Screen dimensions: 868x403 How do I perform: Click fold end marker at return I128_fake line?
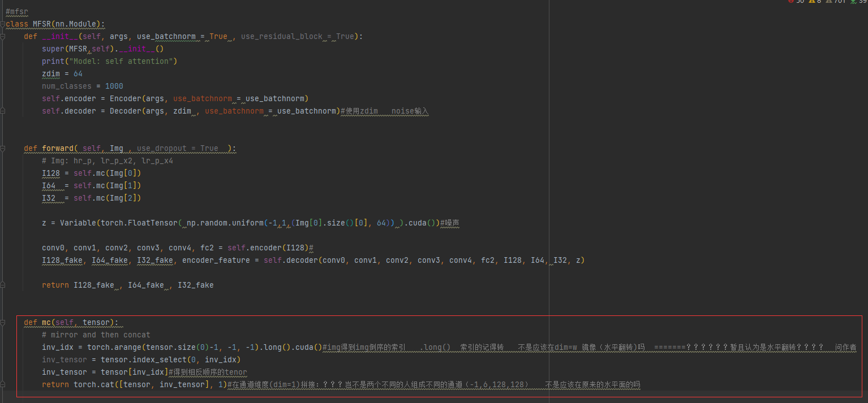pos(2,285)
